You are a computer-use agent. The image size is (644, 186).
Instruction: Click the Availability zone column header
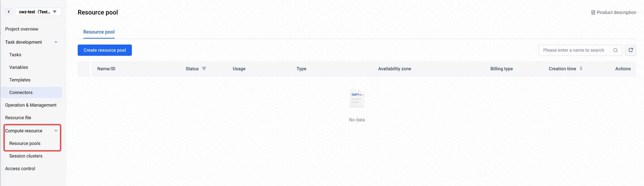tap(394, 69)
